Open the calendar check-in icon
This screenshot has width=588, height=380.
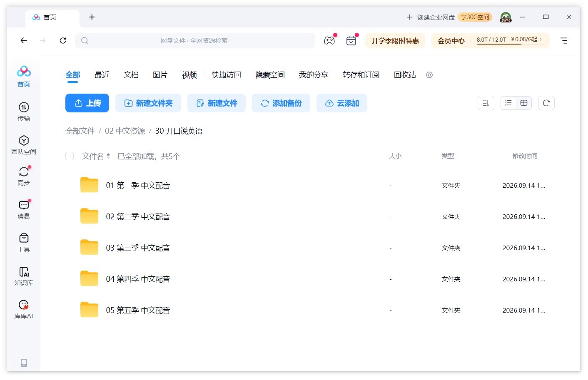coord(351,40)
